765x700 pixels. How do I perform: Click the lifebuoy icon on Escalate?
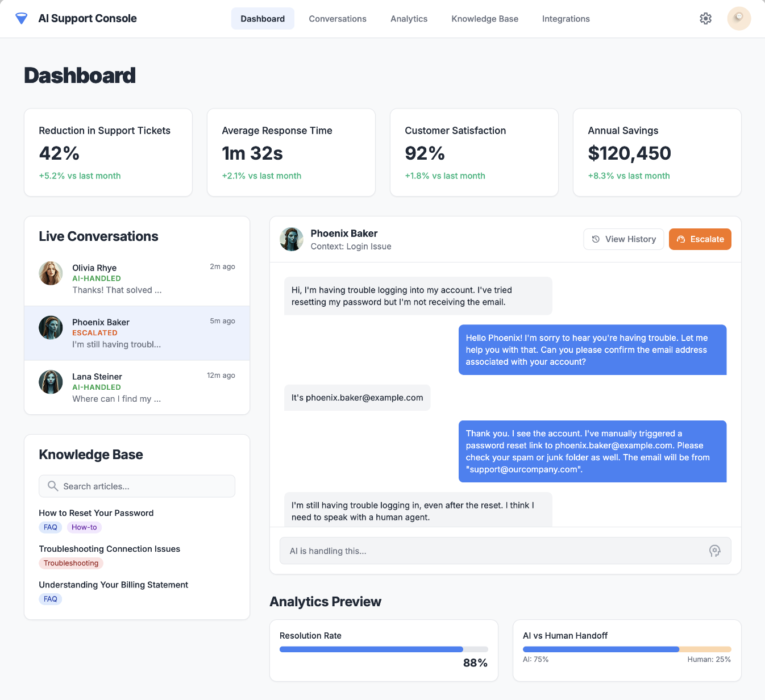681,239
